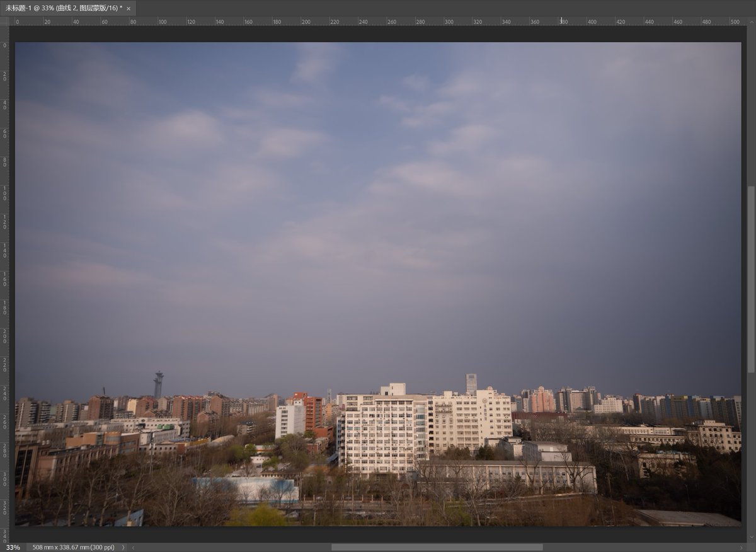Image resolution: width=756 pixels, height=552 pixels.
Task: Click the 508 mm x 338.67 mm document info
Action: (x=74, y=547)
